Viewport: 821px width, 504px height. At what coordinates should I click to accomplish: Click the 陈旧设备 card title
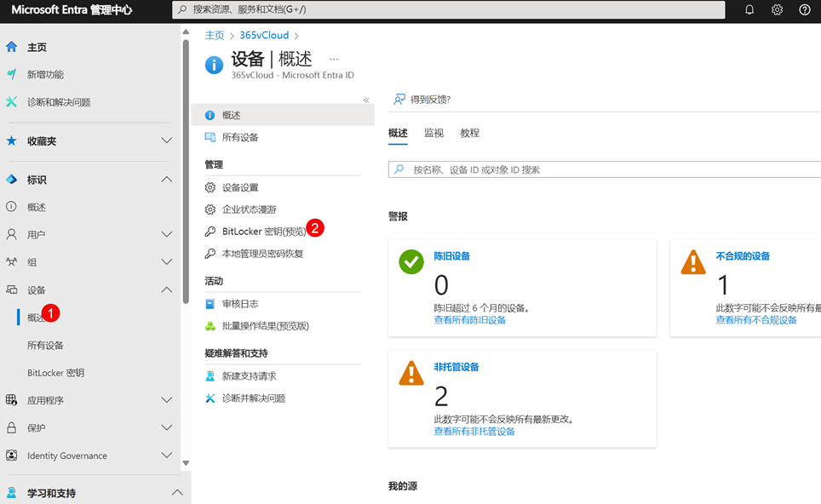pos(452,256)
